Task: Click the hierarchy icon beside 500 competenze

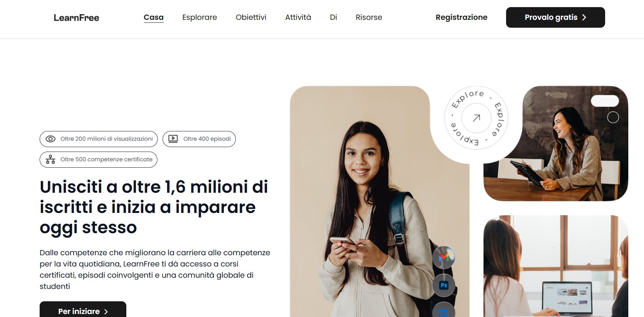Action: (50, 159)
